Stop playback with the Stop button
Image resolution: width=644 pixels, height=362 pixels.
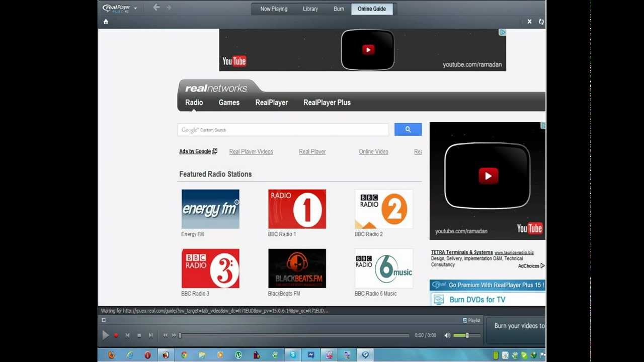coord(139,335)
